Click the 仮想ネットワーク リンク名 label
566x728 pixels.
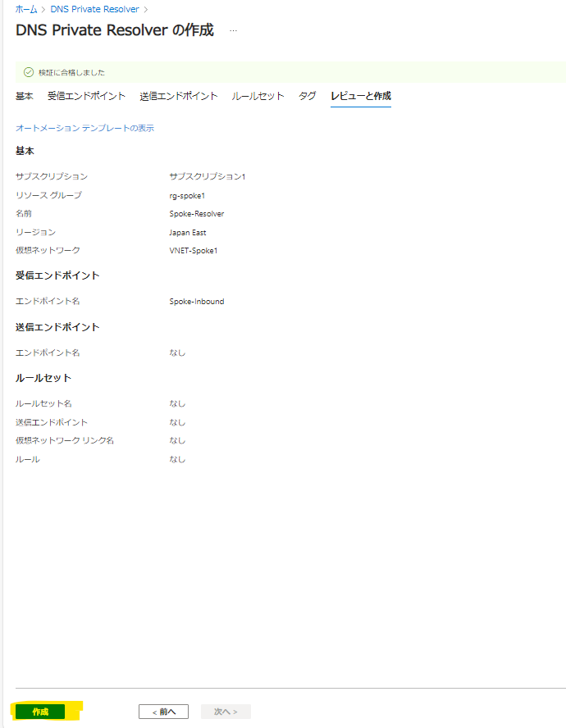65,440
